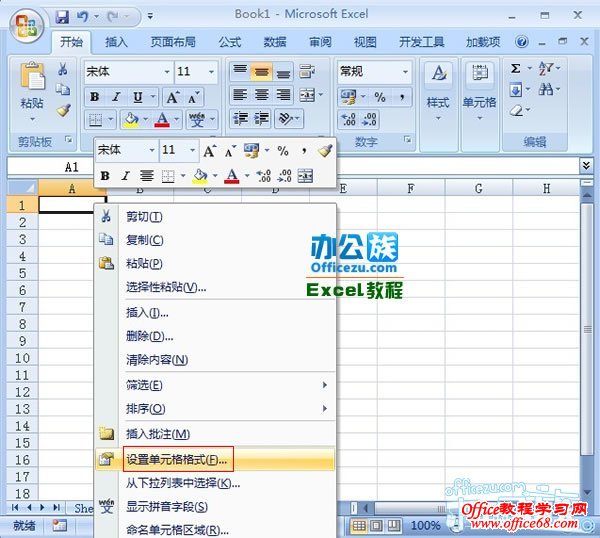
Task: Switch to the 页面布局 ribbon tab
Action: click(173, 42)
